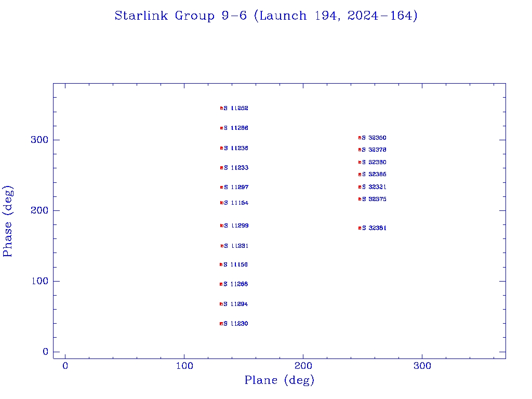Click the S 11294 red square marker
Image resolution: width=532 pixels, height=399 pixels.
[221, 304]
